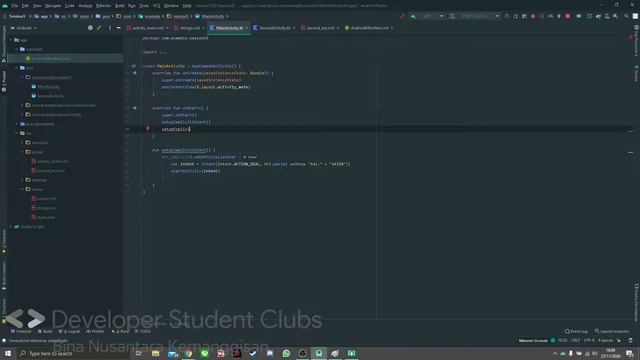
Task: Open Android Studio taskbar icon
Action: click(319, 353)
